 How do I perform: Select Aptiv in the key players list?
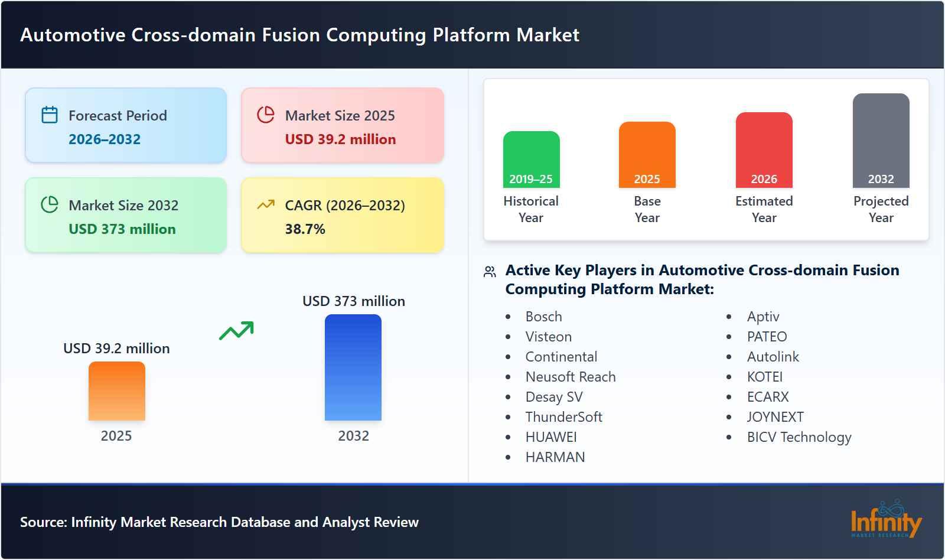click(763, 317)
